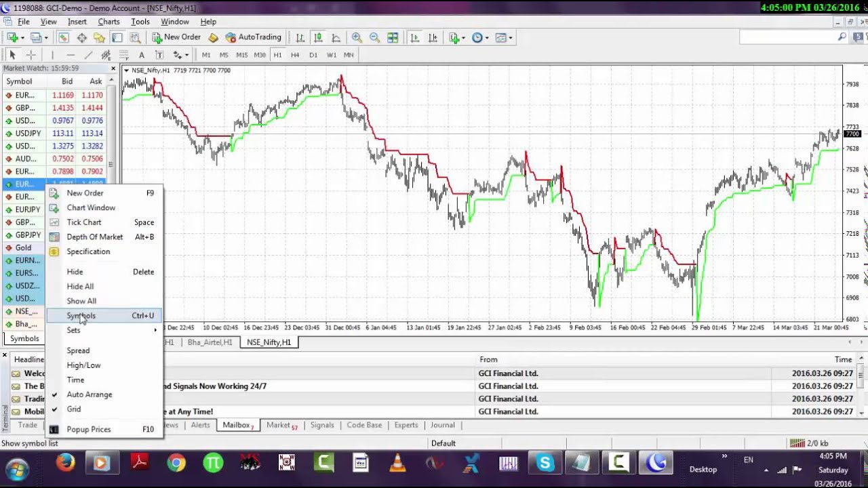Open the Templates dropdown icon
Image resolution: width=868 pixels, height=488 pixels.
504,38
